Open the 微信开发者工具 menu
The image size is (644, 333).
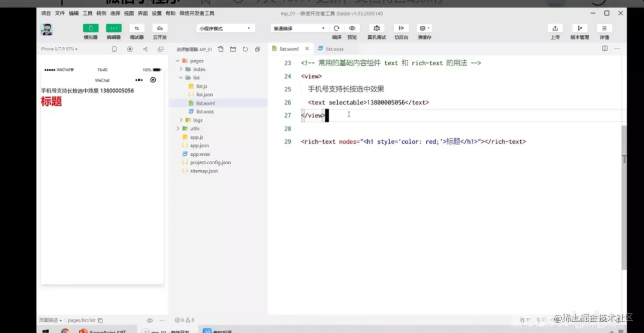tap(197, 14)
